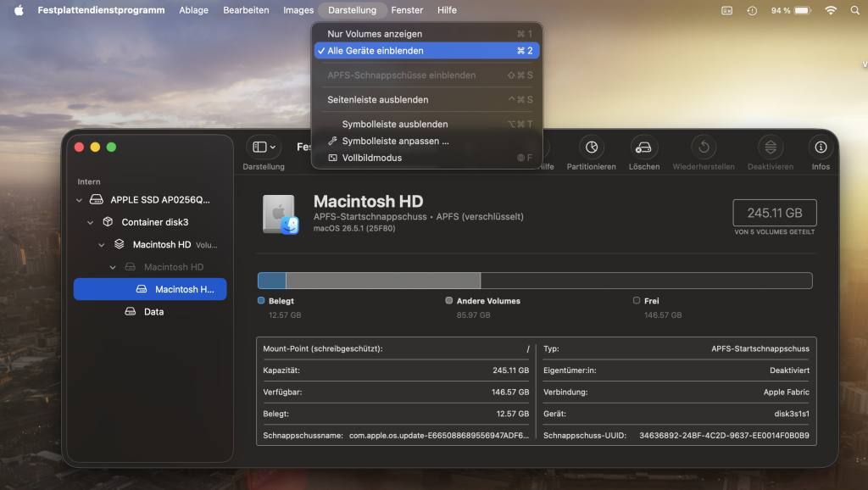Click the battery status icon

[803, 10]
